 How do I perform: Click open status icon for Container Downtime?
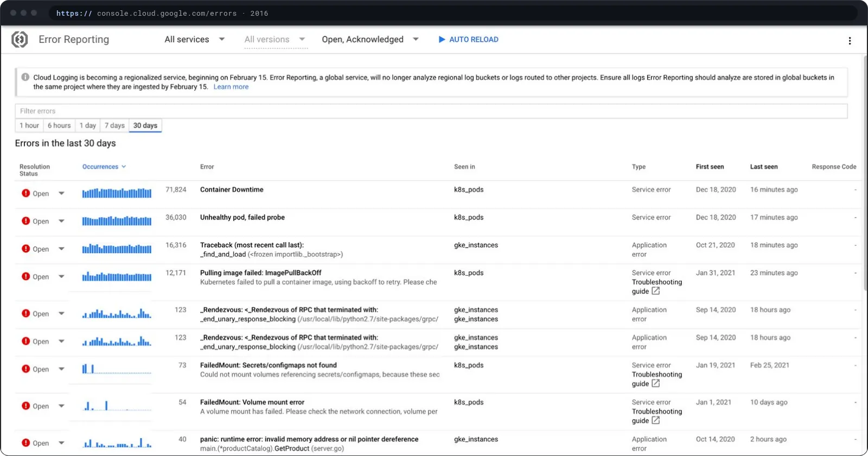(x=25, y=193)
